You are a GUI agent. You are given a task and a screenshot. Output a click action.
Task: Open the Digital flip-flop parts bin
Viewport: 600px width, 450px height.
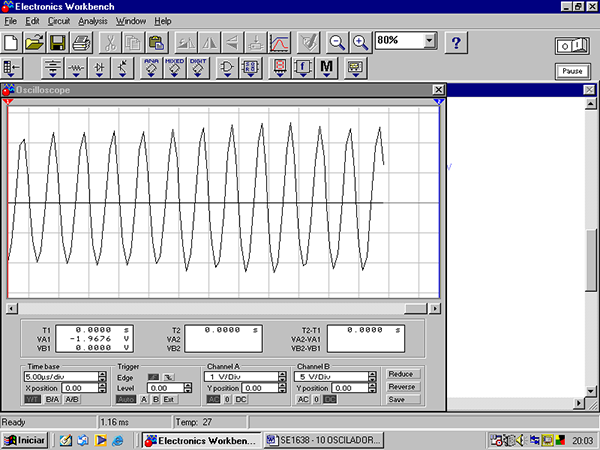click(250, 68)
